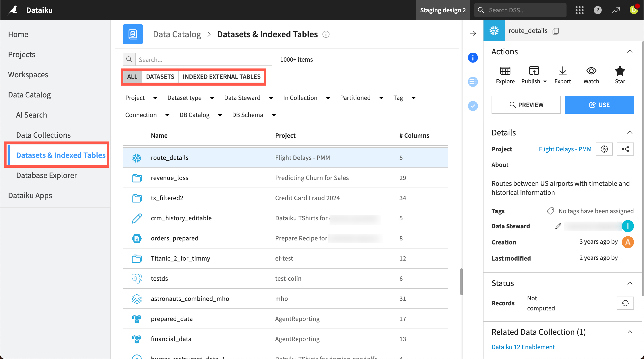Image resolution: width=644 pixels, height=359 pixels.
Task: Toggle the schema panel in the right sidebar
Action: pos(473,82)
